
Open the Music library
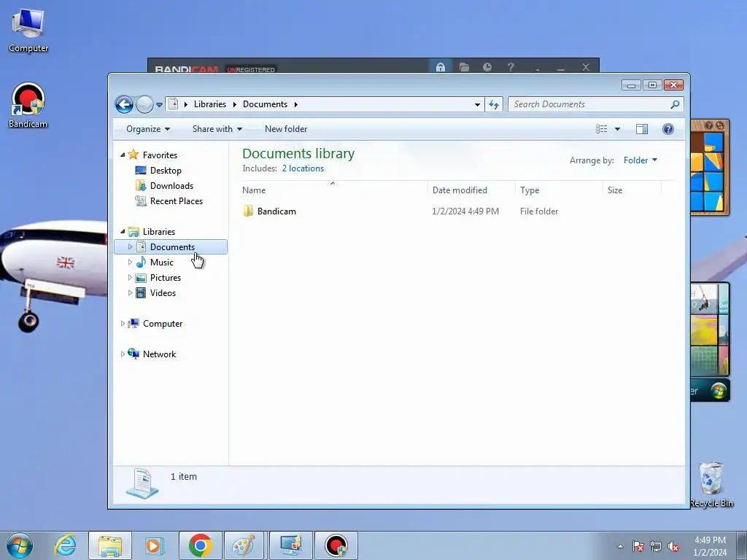161,262
